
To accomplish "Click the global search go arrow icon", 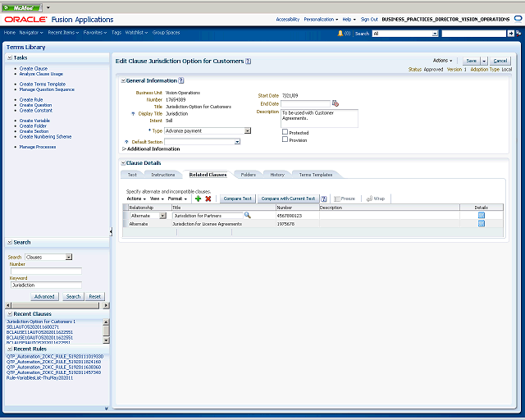I will tap(510, 33).
